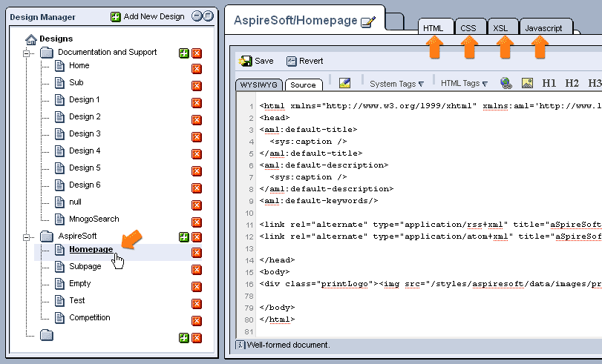
Task: Click the insert hyperlink globe icon
Action: pos(506,84)
